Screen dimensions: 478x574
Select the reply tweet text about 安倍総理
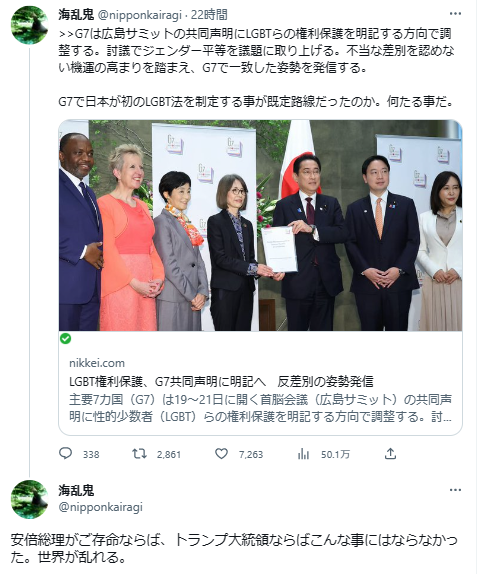click(x=234, y=548)
